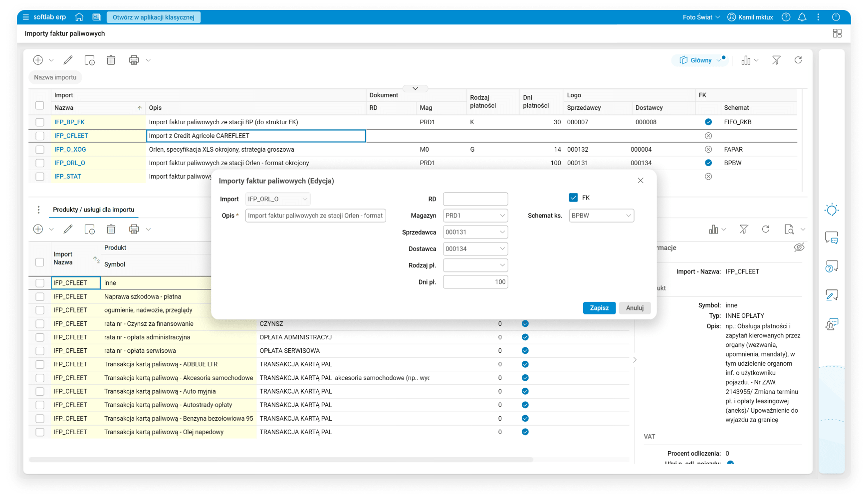Viewport: 868px width, 497px height.
Task: Click the delete trash icon in upper toolbar
Action: [x=111, y=60]
